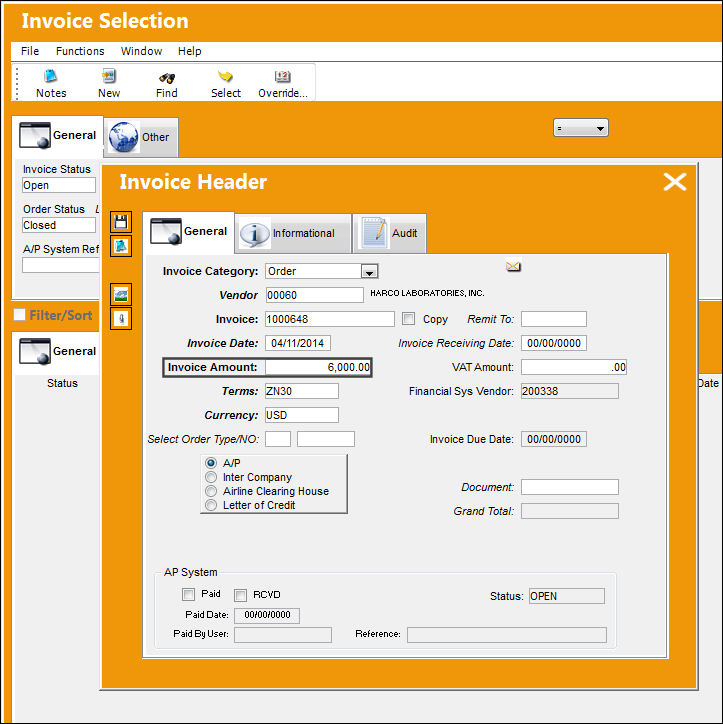Click the Vendor field with 00060
This screenshot has height=724, width=723.
point(315,296)
